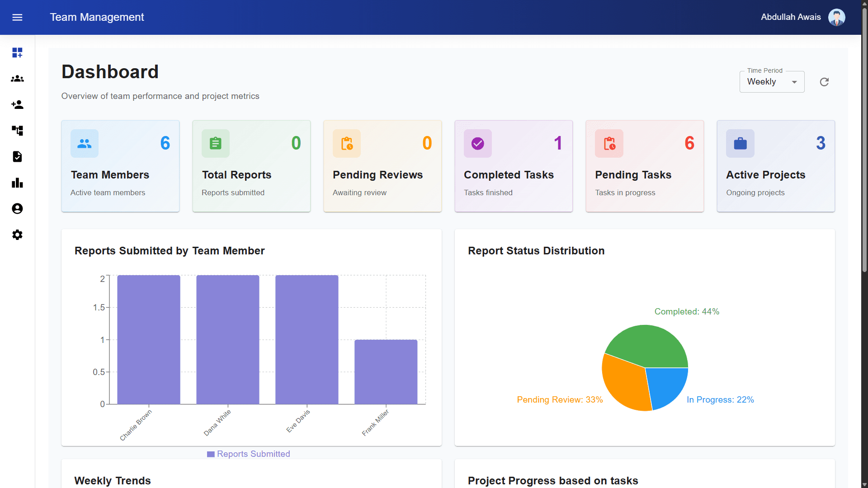
Task: Click the Frank Miller bar in chart
Action: pos(386,372)
